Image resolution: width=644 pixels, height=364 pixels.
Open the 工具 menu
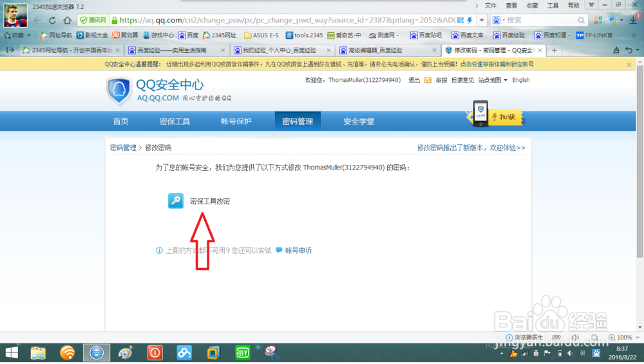[x=553, y=5]
